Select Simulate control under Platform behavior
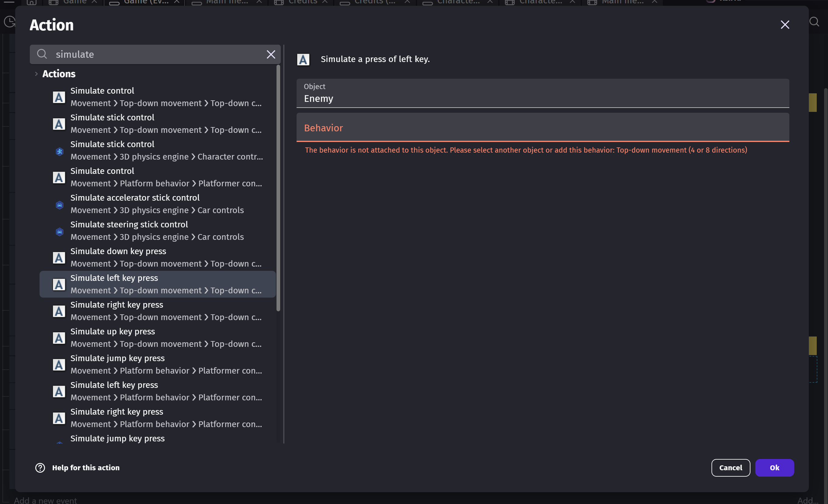 tap(158, 177)
